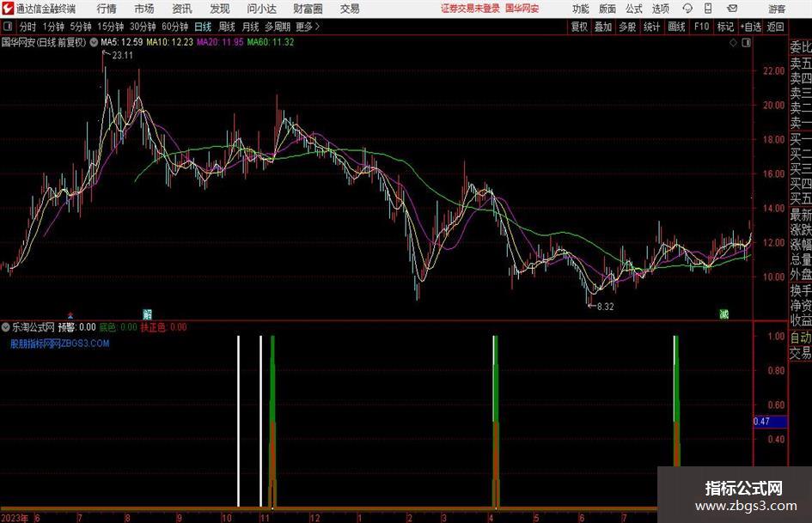This screenshot has height=523, width=812.
Task: Switch to 分时 intraday view
Action: 28,27
